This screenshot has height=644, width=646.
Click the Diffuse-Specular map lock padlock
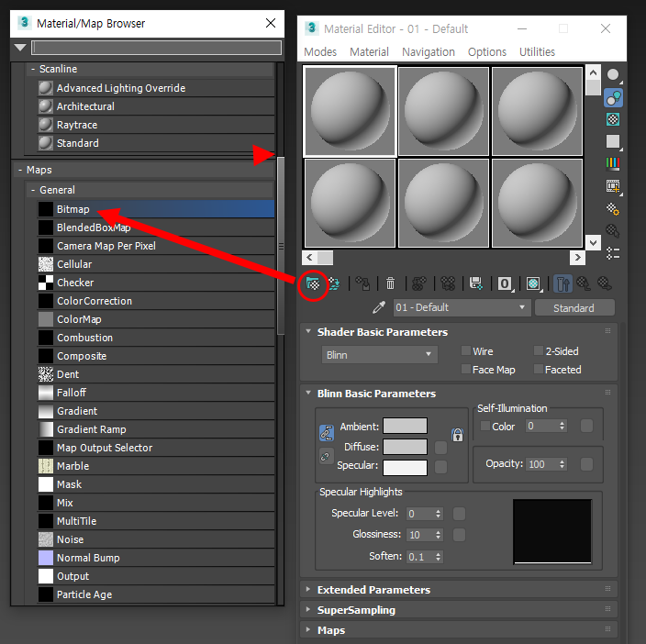pyautogui.click(x=457, y=435)
